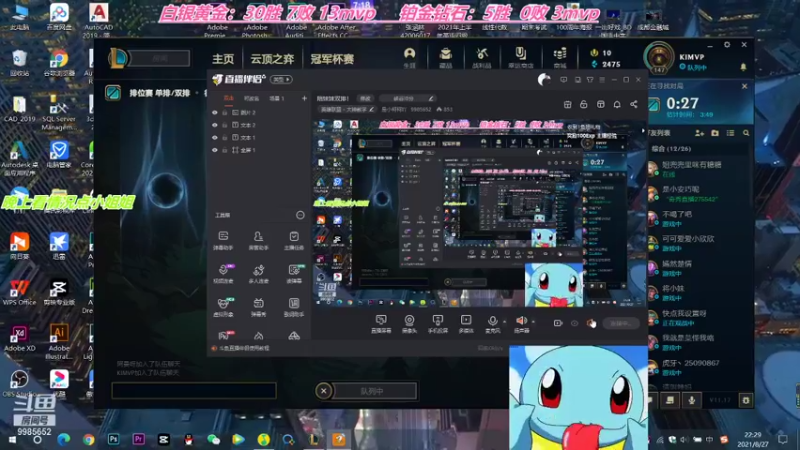Click the League notifications bell icon
The width and height of the screenshot is (800, 450).
pyautogui.click(x=743, y=67)
